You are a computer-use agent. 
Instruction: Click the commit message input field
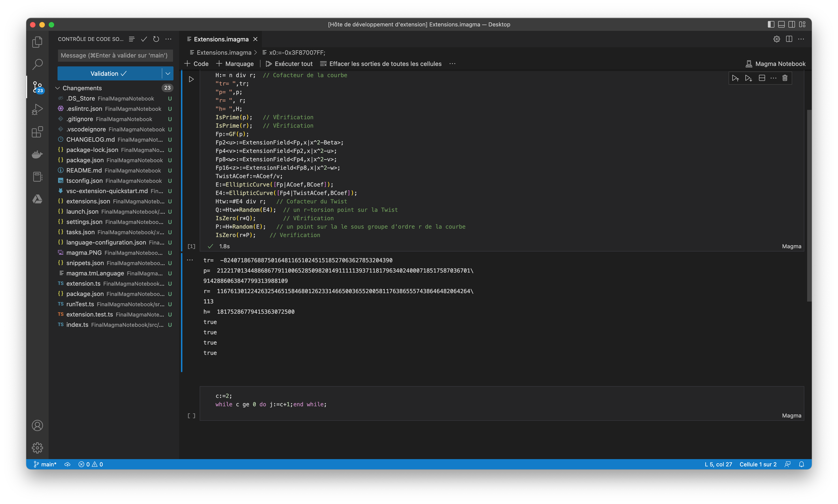click(x=115, y=55)
